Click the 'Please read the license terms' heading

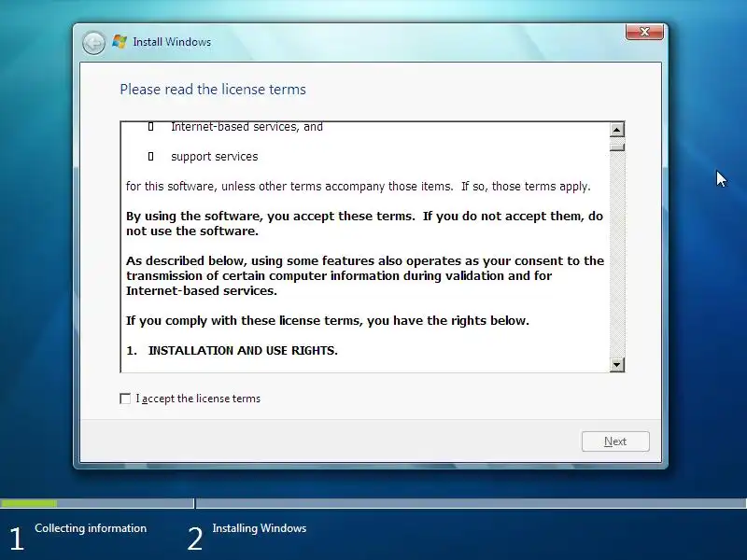(x=213, y=90)
